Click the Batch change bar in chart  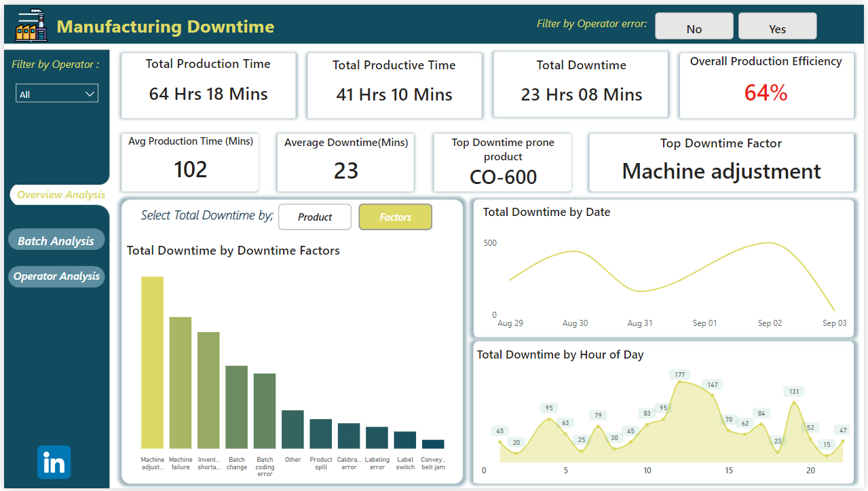236,407
